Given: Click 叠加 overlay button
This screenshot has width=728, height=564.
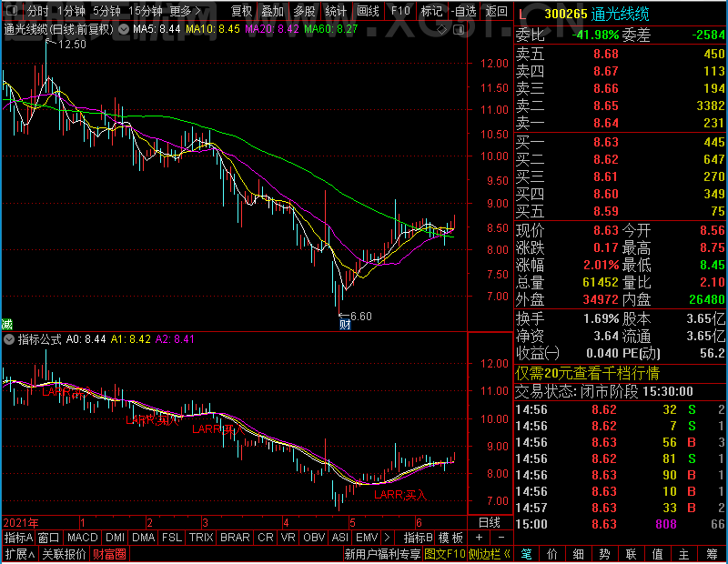Looking at the screenshot, I should 272,11.
